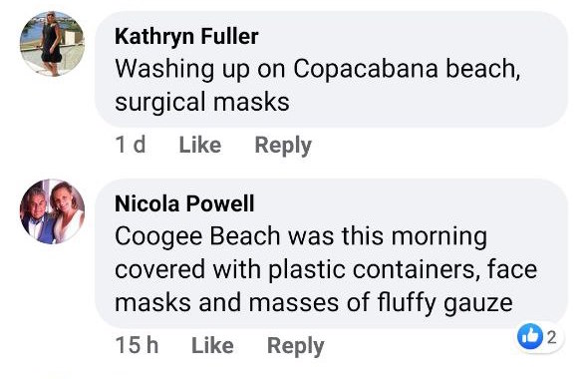This screenshot has height=379, width=588.
Task: Click the 1 d timestamp
Action: coord(131,145)
